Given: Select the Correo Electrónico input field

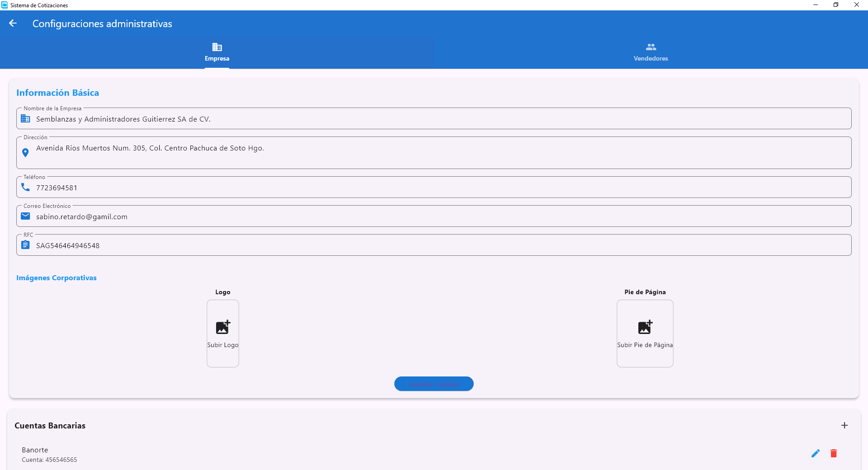Looking at the screenshot, I should [434, 217].
